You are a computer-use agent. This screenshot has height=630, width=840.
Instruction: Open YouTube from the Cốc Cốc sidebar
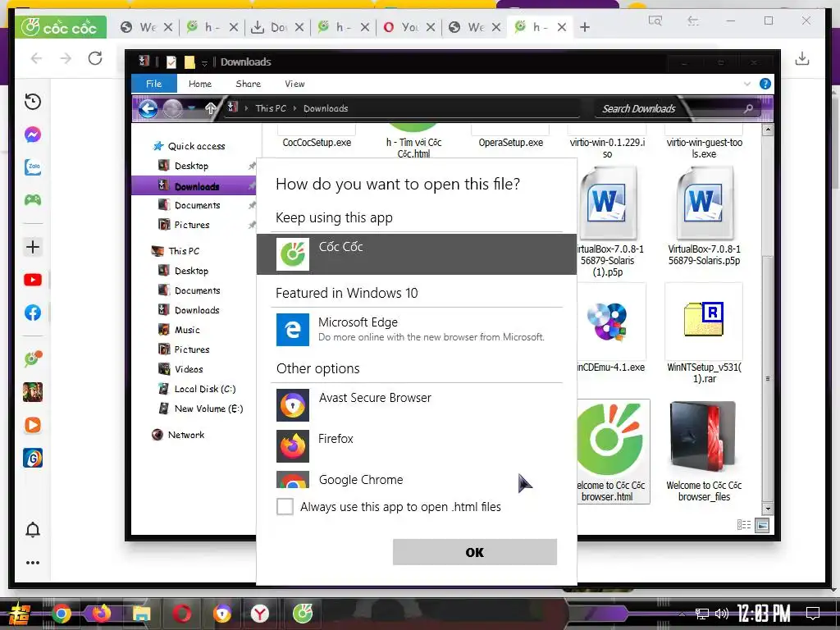pyautogui.click(x=33, y=280)
